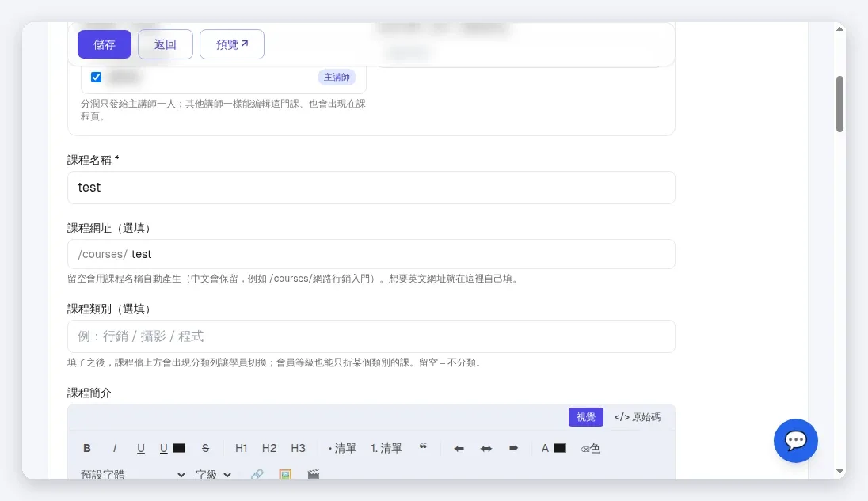This screenshot has height=501, width=868.
Task: Open the chat support bubble
Action: (795, 441)
